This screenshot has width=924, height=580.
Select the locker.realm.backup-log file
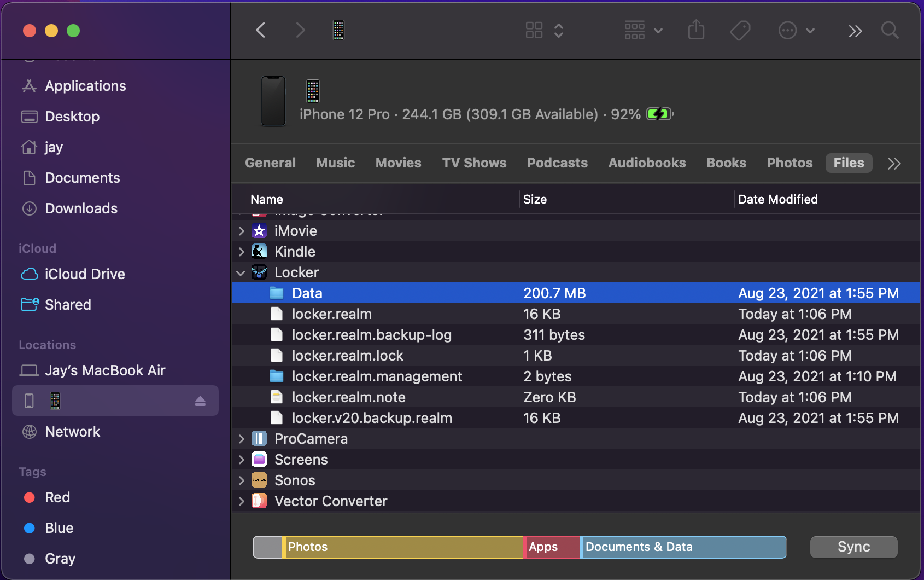(x=576, y=335)
